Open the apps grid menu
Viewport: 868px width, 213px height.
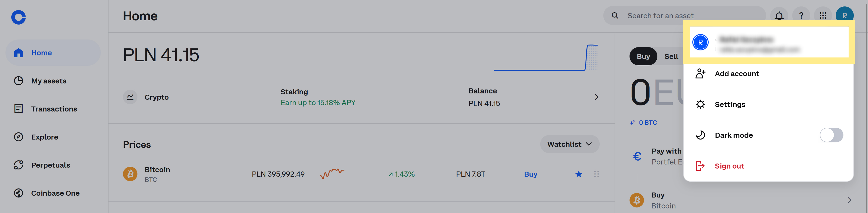point(823,16)
